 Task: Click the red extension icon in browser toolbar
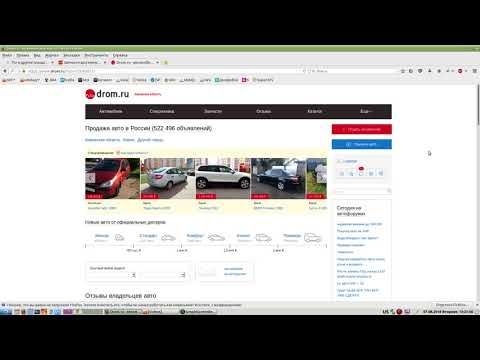pos(460,71)
